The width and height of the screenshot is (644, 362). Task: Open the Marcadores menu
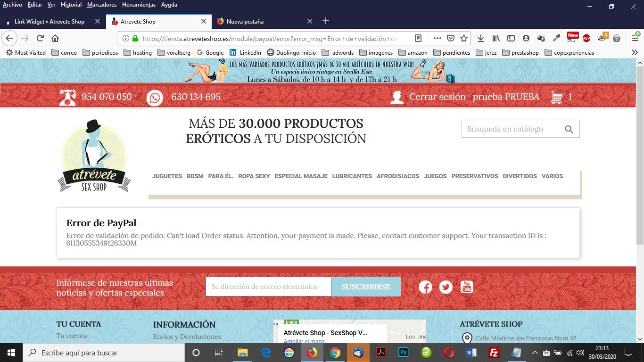click(102, 5)
